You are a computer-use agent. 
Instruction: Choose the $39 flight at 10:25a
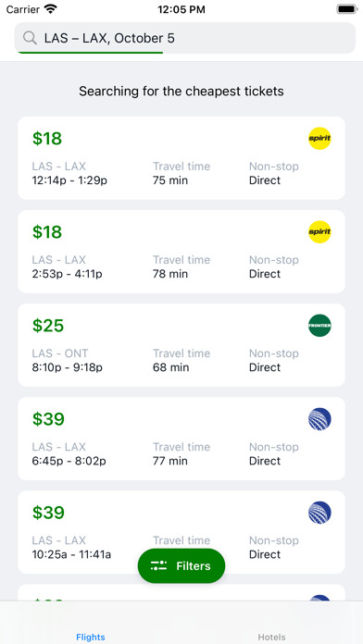coord(181,532)
